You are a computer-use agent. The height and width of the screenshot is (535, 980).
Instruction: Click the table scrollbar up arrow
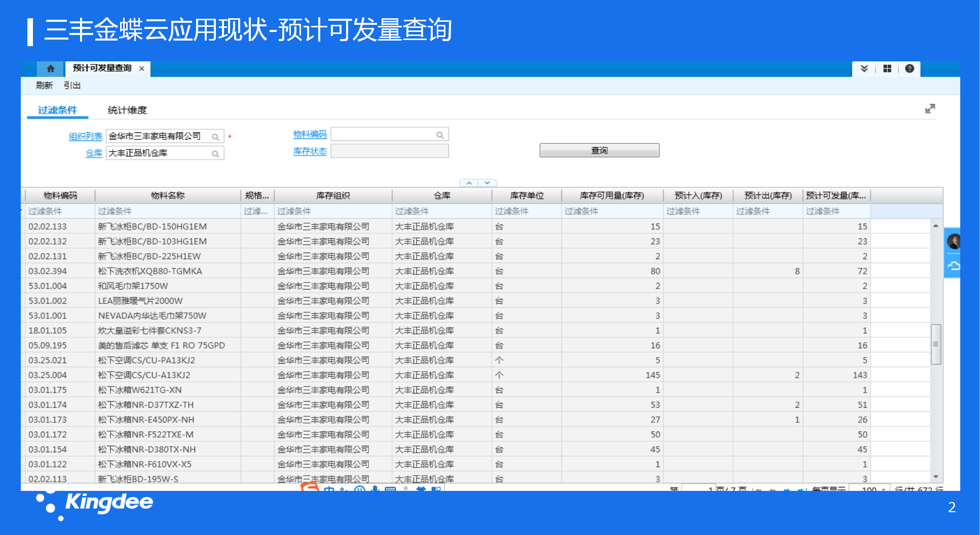(x=936, y=226)
